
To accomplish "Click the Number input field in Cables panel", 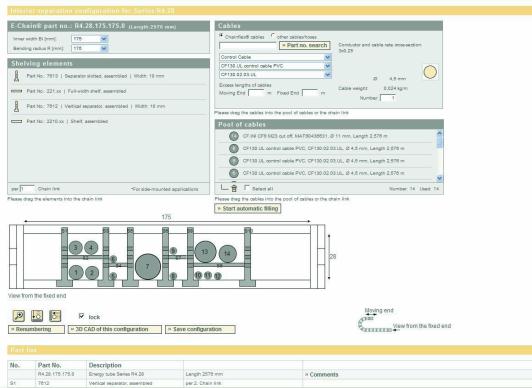I will point(388,98).
